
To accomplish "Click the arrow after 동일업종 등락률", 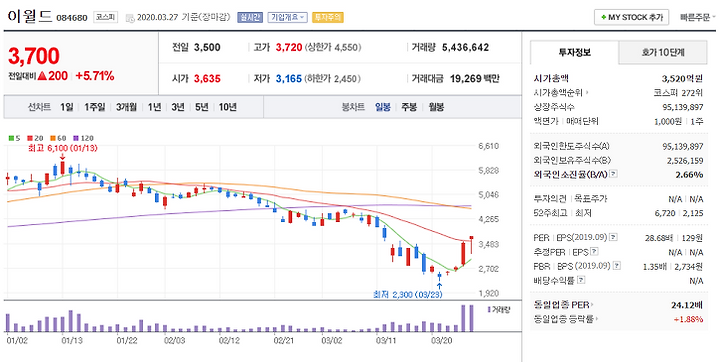I will (x=597, y=319).
